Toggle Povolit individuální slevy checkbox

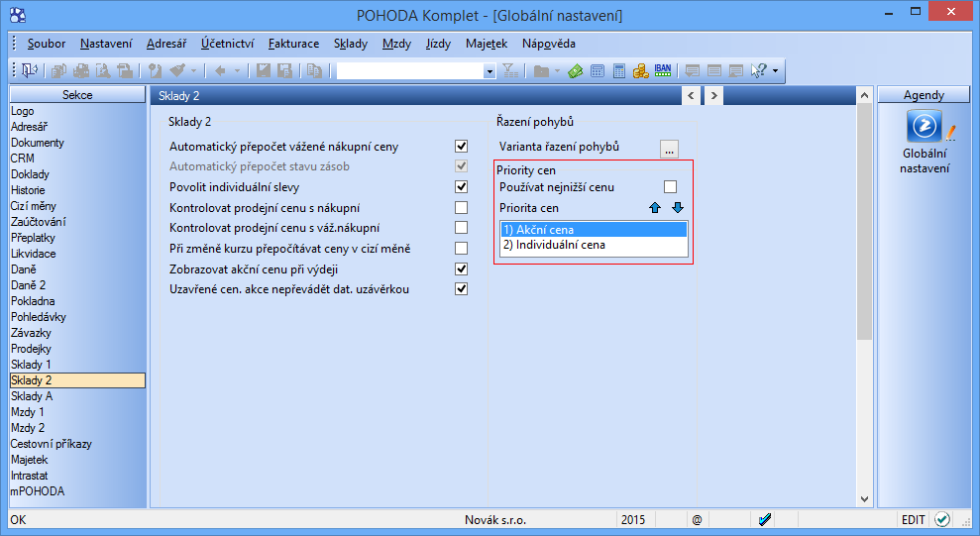pos(461,187)
